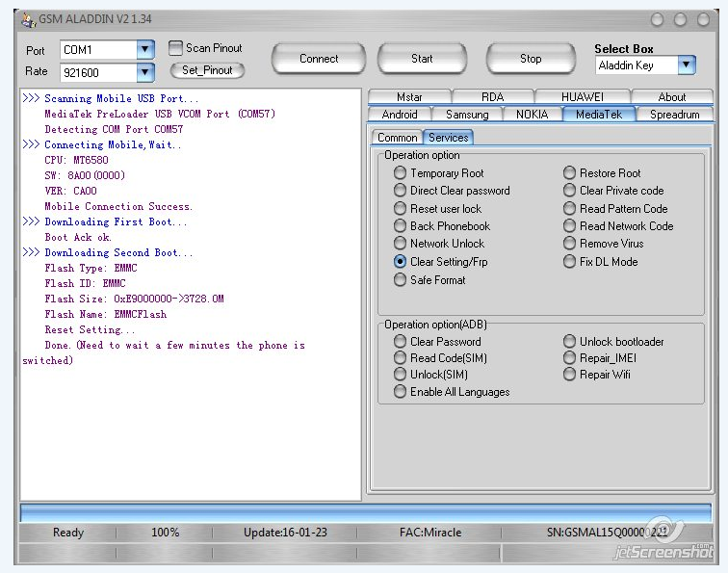Screen dimensions: 728x573
Task: Switch to the NOKIA tab
Action: pos(533,115)
